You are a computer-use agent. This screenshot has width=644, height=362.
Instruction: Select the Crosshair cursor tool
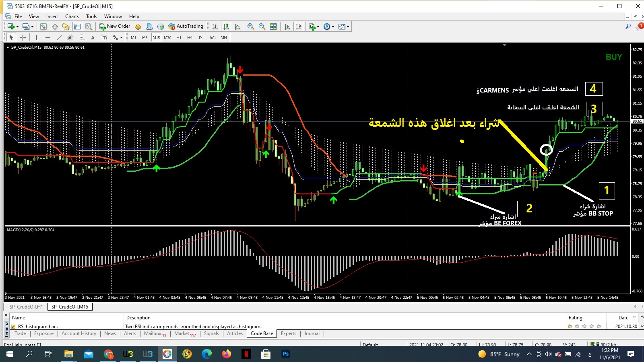[23, 37]
